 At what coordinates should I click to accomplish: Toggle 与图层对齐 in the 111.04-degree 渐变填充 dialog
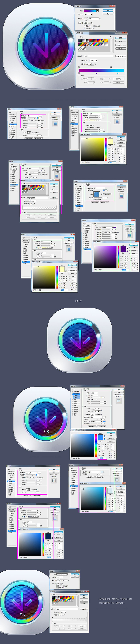pyautogui.click(x=57, y=588)
